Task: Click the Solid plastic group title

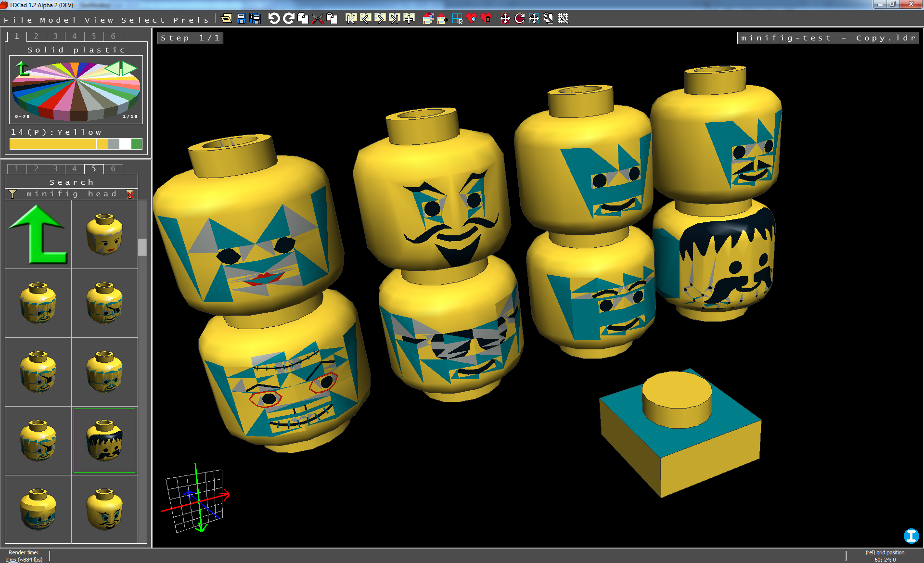Action: 76,50
